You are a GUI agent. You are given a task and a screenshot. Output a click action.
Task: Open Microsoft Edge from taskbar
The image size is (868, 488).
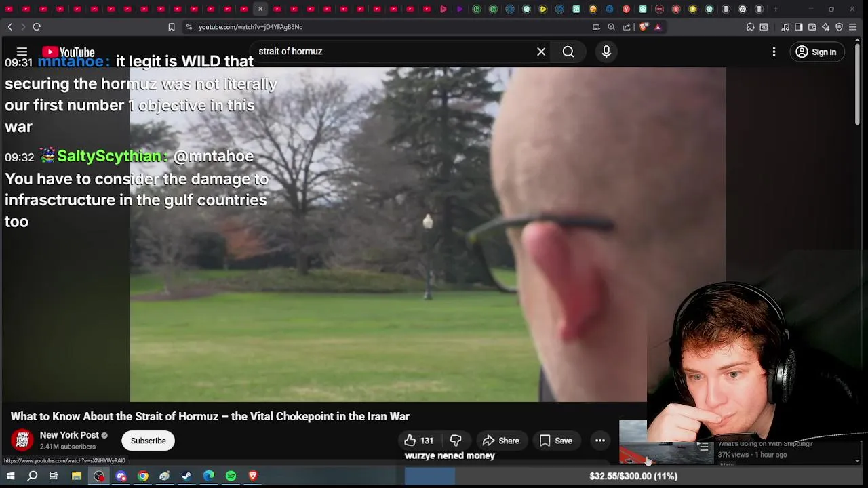point(209,476)
